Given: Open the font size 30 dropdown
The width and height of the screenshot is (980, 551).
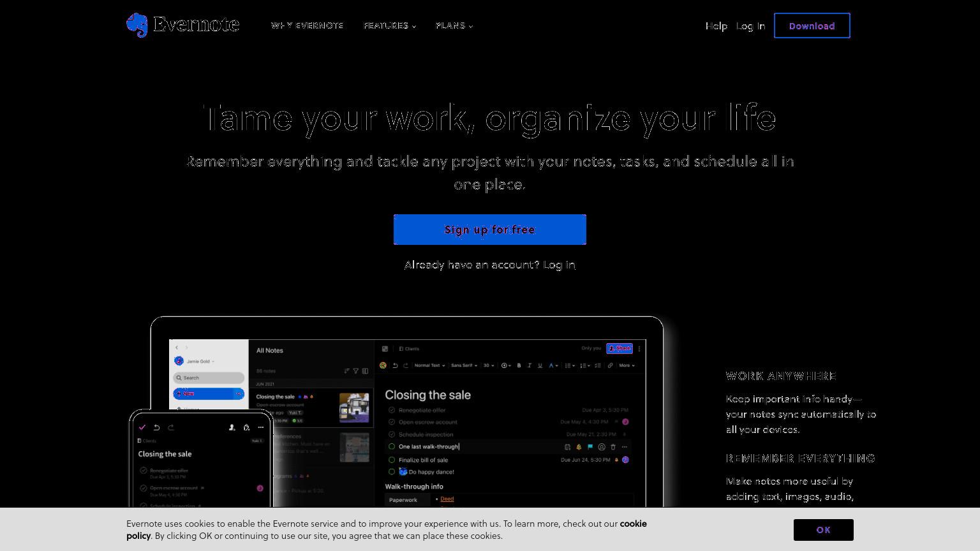Looking at the screenshot, I should (x=488, y=365).
